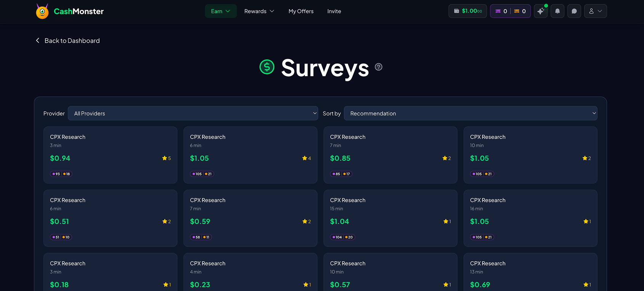Click the 93 | 18 ticket badge
This screenshot has height=291, width=644.
point(61,174)
